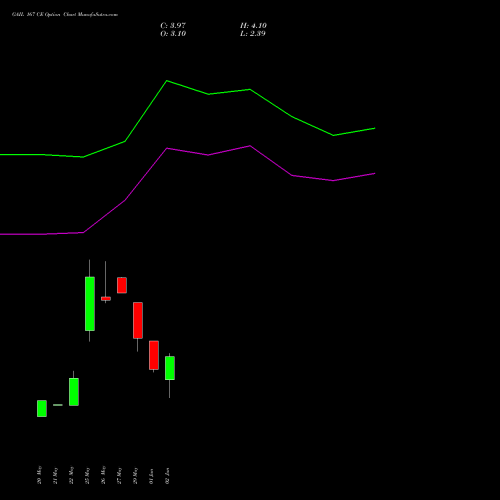Click the green candle for 20 May

(42, 408)
